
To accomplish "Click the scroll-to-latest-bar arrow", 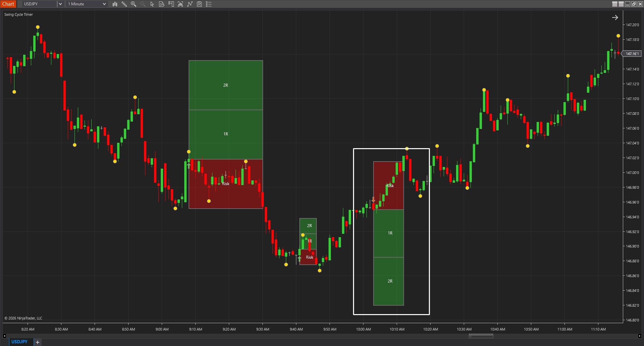I will coord(615,17).
